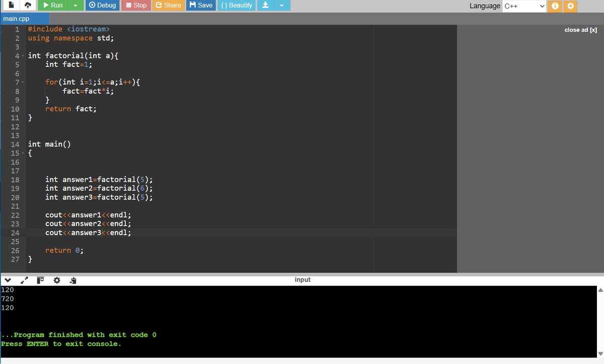Open console settings with the gear icon
Viewport: 604px width, 364px height.
[x=56, y=280]
